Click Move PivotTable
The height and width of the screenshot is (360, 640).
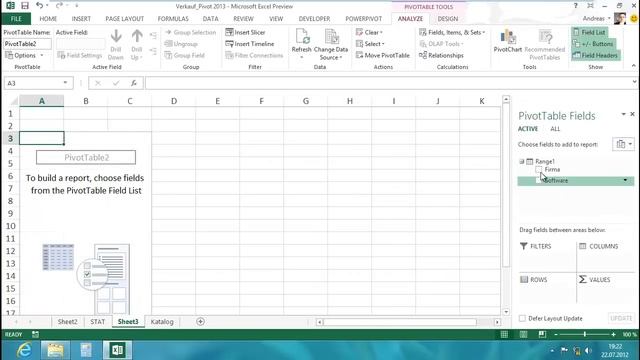point(383,55)
